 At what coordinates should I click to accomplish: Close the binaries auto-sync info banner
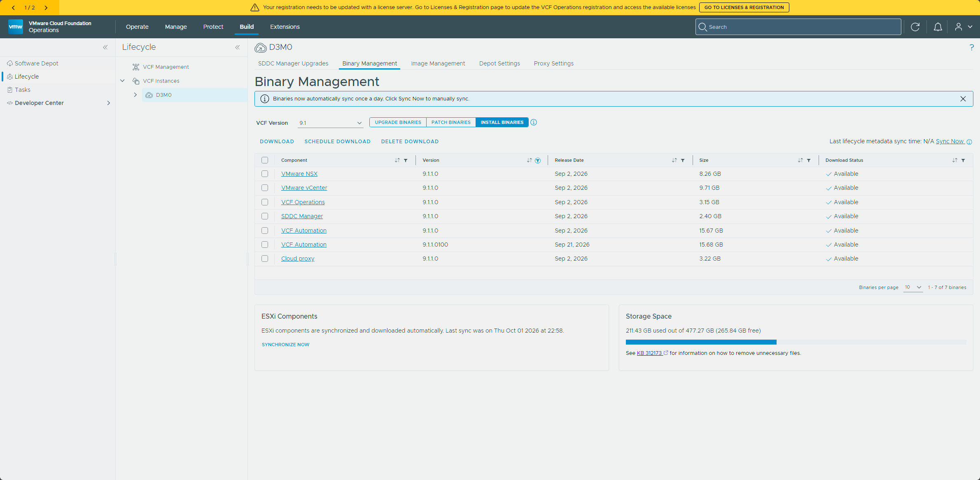(x=963, y=99)
